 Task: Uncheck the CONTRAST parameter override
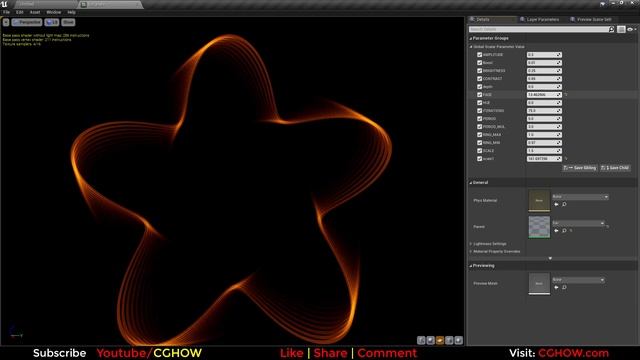click(x=480, y=79)
